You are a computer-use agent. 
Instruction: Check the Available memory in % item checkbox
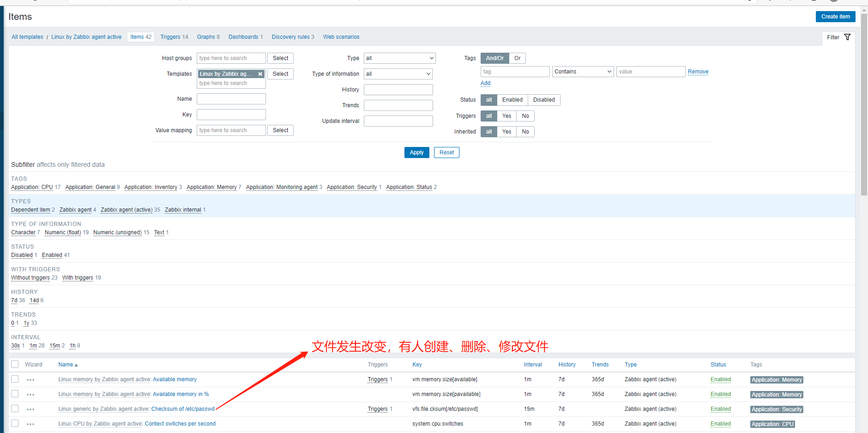15,394
